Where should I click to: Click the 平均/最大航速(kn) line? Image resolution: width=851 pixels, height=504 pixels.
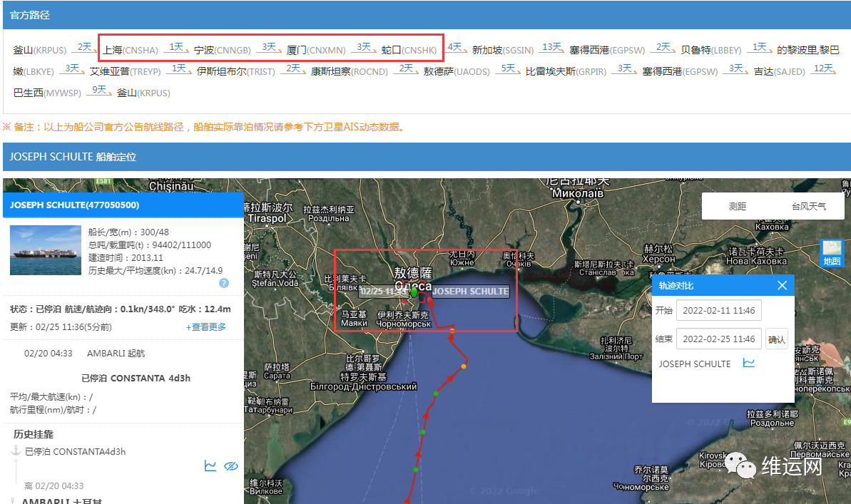(51, 397)
